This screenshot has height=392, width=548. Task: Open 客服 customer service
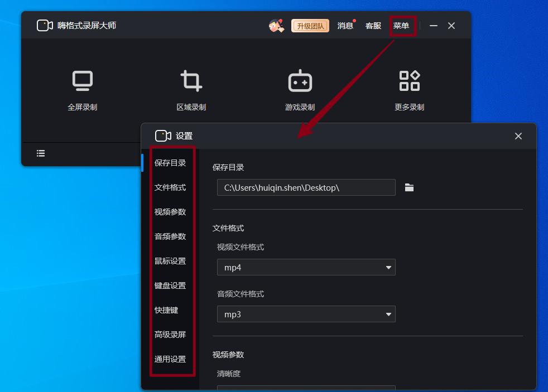tap(373, 25)
